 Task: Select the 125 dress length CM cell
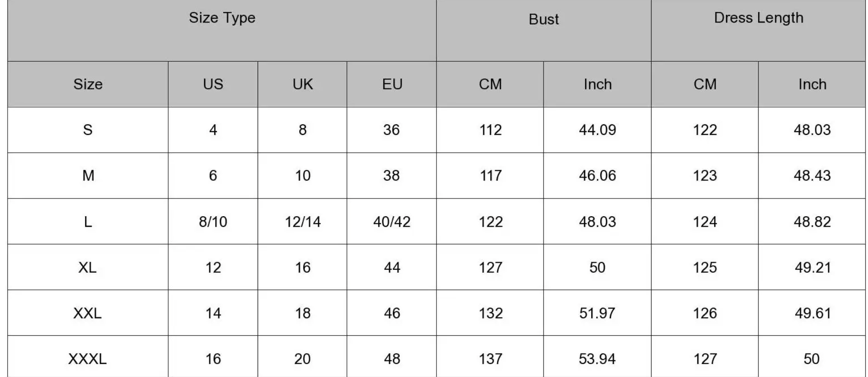coord(705,267)
